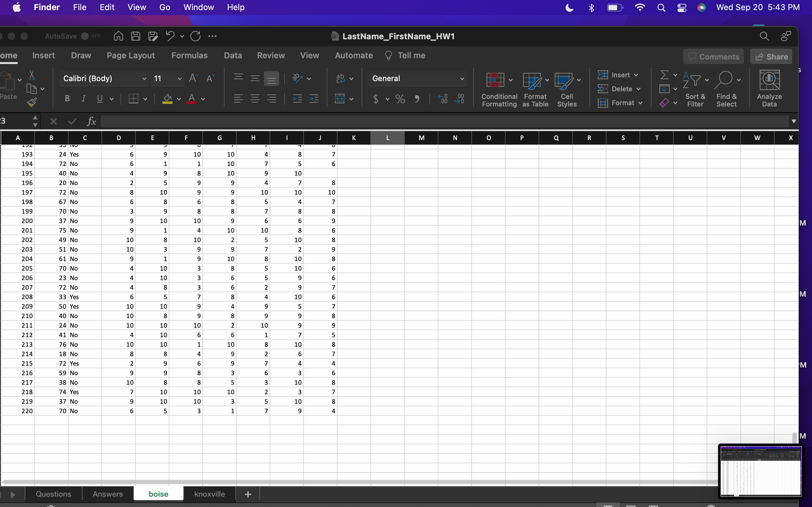Click Find & Select
812x507 pixels.
coord(727,89)
